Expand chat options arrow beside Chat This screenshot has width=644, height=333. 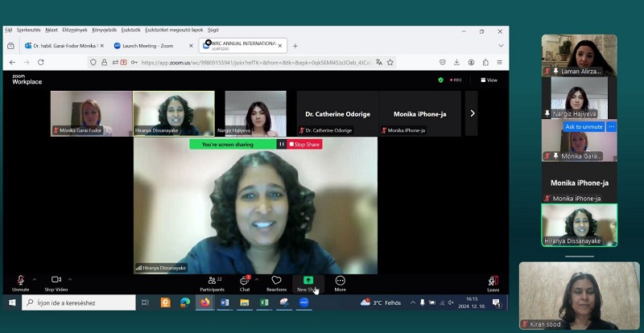coord(257,280)
